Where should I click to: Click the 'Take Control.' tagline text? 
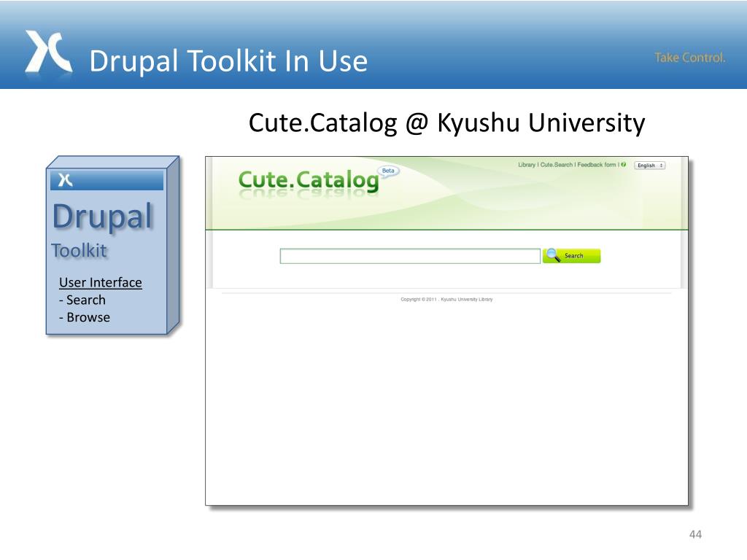tap(690, 58)
